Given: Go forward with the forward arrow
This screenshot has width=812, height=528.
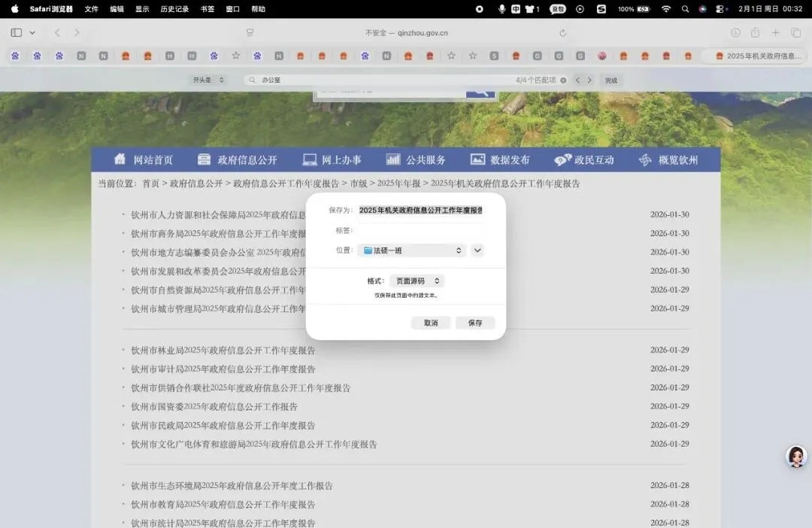Looking at the screenshot, I should (x=77, y=32).
